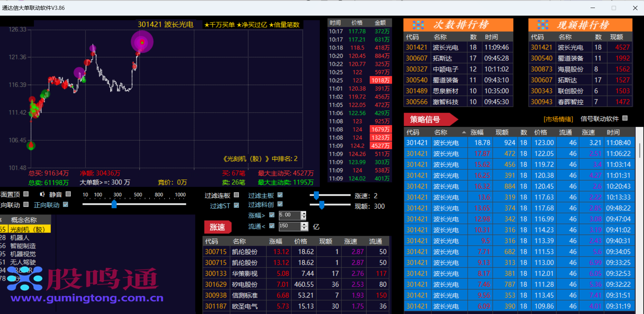This screenshot has width=644, height=314.
Task: Select the 策略信号 row timed 10:20:43
Action: [520, 186]
